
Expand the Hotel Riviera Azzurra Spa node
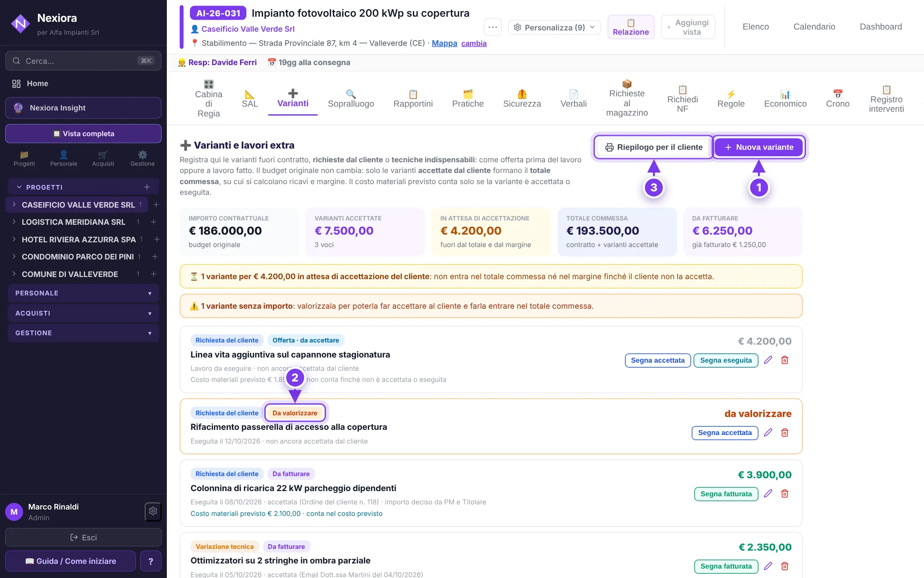[14, 239]
